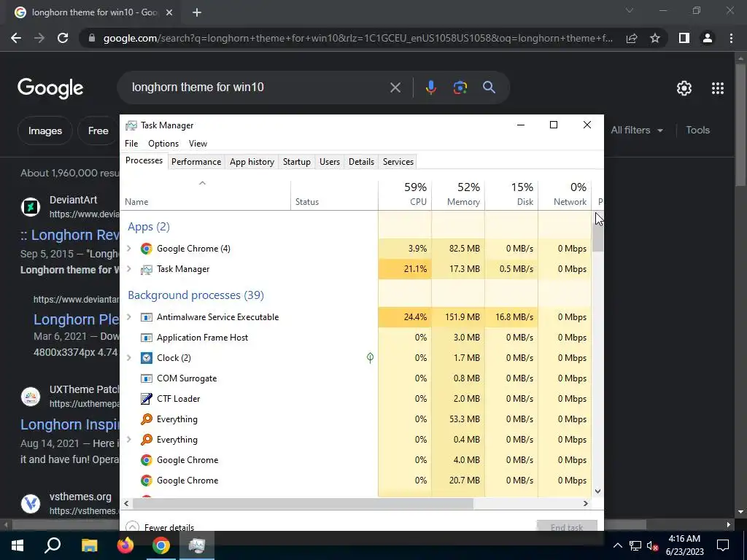Open the All filters dropdown on Google
The width and height of the screenshot is (747, 560).
[x=637, y=130]
